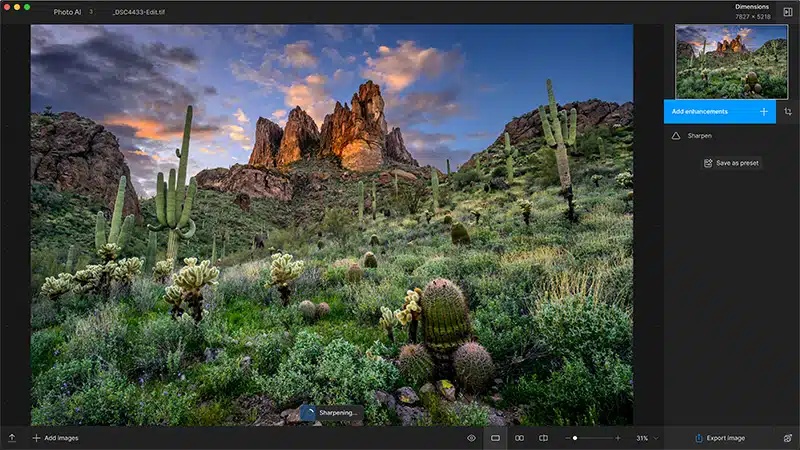This screenshot has width=800, height=450.
Task: Click Save as preset
Action: point(732,163)
